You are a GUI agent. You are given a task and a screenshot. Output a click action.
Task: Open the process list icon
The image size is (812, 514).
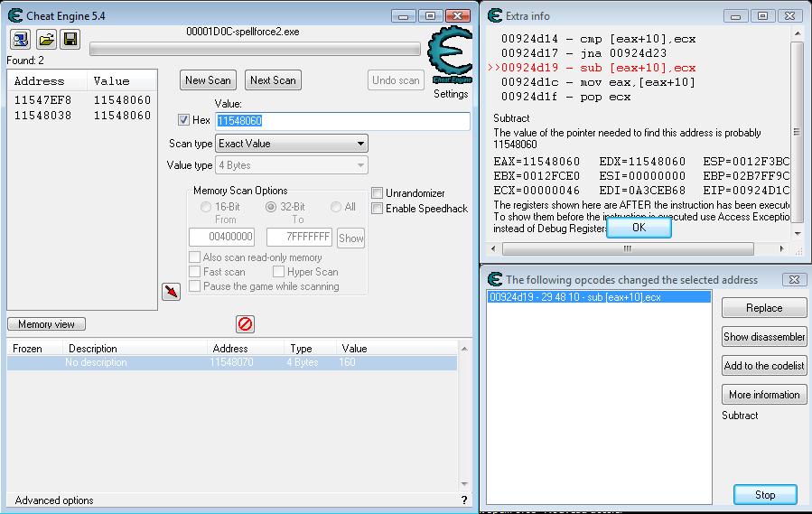[21, 39]
